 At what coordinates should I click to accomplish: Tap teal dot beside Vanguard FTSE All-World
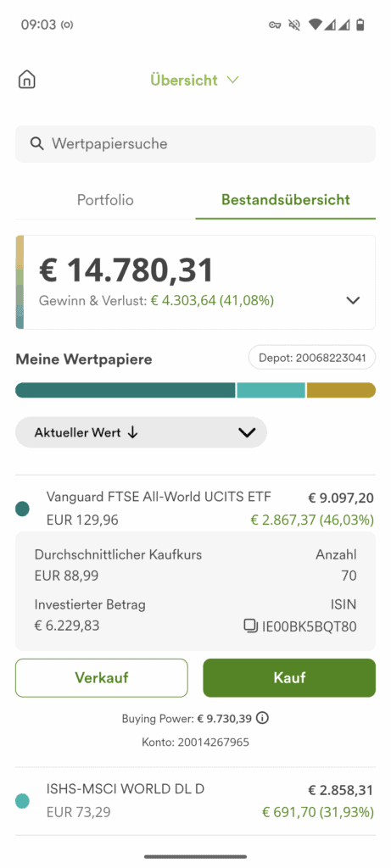(23, 509)
